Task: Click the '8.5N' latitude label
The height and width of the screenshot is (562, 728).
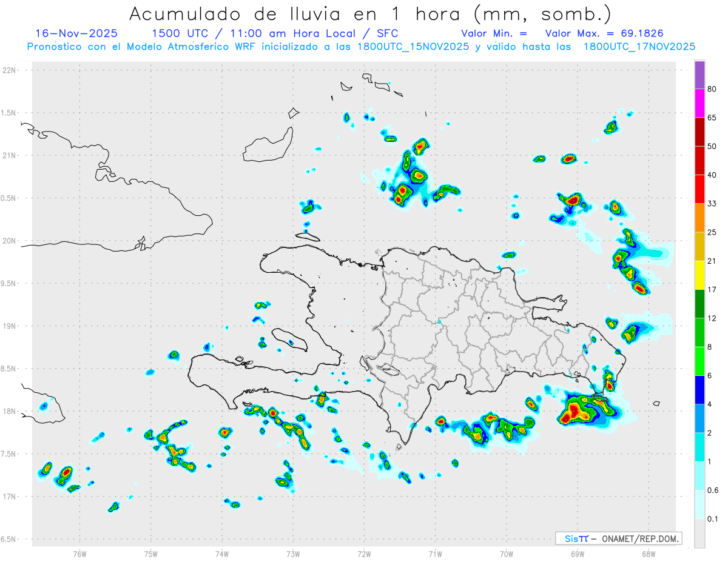Action: pyautogui.click(x=8, y=369)
